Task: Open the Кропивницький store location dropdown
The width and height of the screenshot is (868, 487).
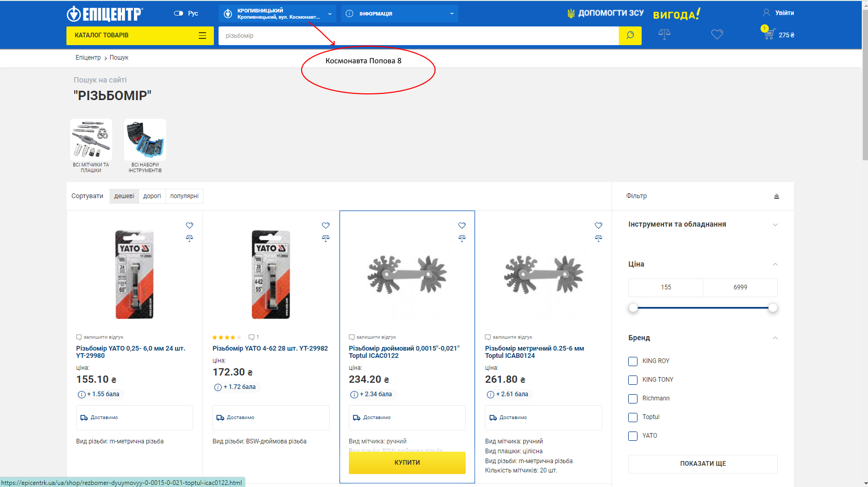Action: pos(277,13)
